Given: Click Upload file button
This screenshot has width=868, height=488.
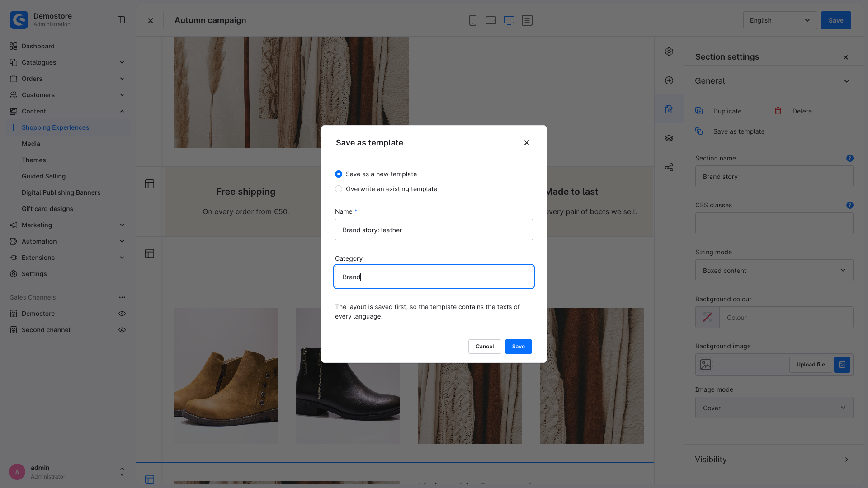Looking at the screenshot, I should 811,365.
